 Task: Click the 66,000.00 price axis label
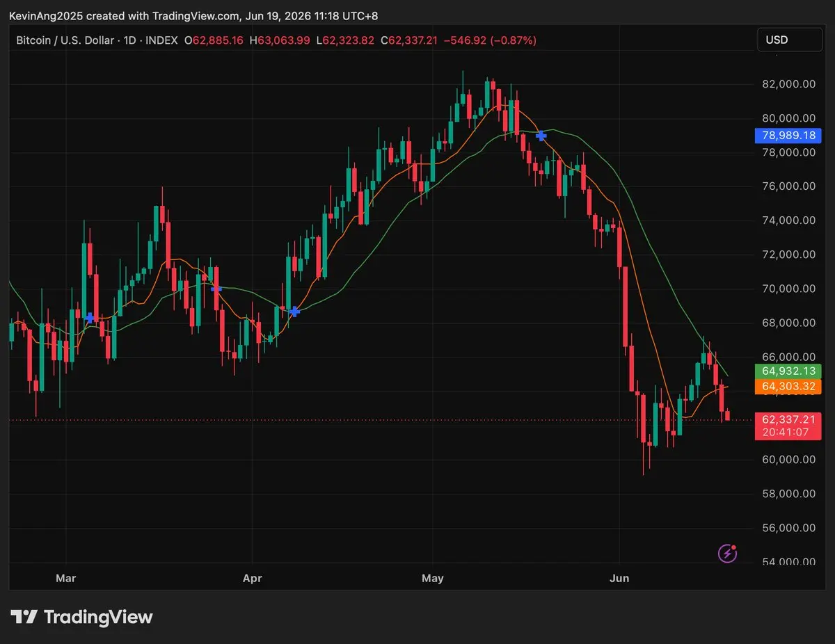(789, 357)
